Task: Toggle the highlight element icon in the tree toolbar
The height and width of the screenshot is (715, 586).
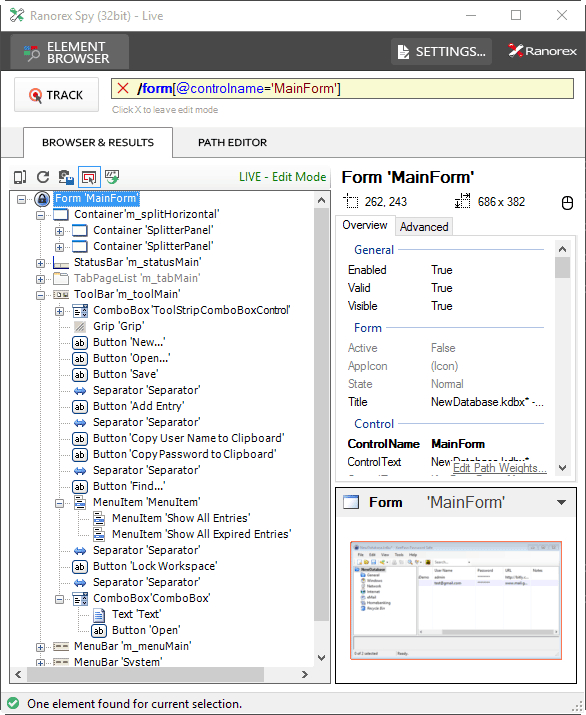Action: pyautogui.click(x=89, y=177)
